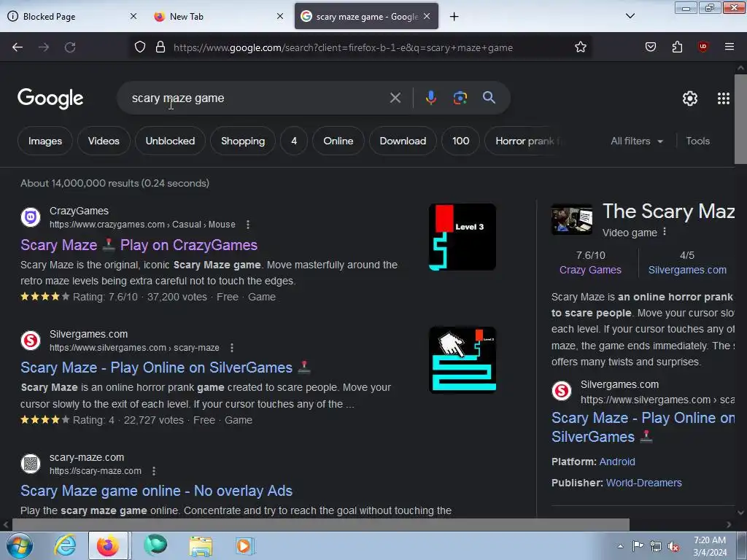
Task: Open Google quick settings gear
Action: [690, 98]
